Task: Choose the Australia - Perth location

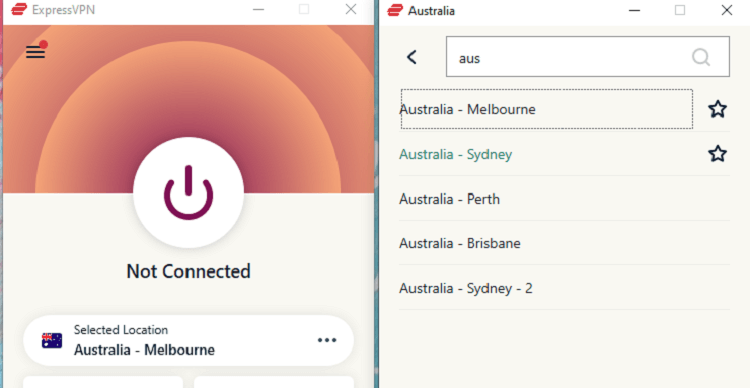Action: pyautogui.click(x=564, y=199)
